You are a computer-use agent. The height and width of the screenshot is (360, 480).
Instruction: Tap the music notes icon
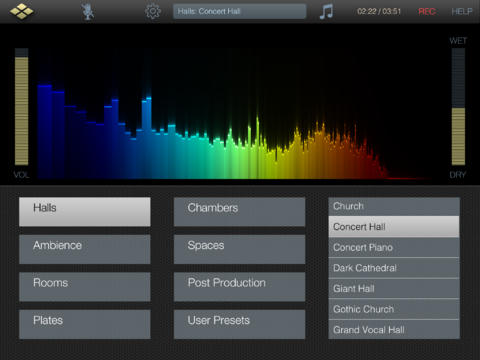point(326,12)
